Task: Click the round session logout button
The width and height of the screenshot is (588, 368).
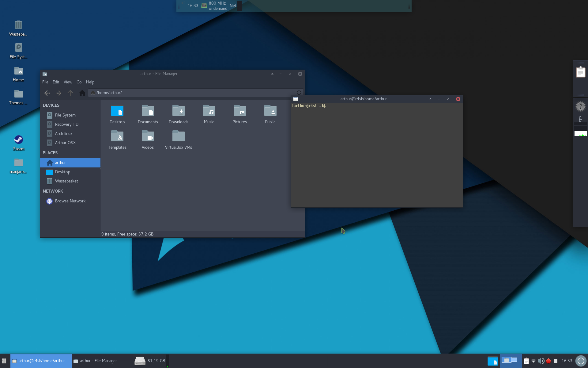Action: [x=581, y=361]
